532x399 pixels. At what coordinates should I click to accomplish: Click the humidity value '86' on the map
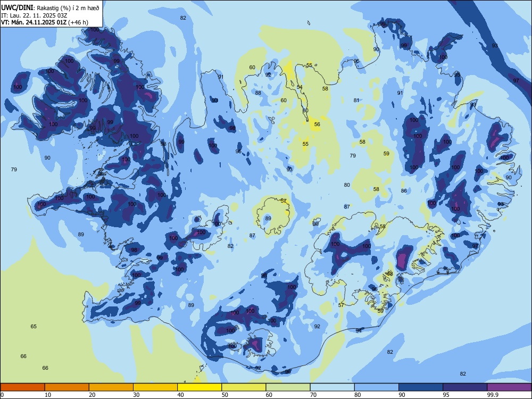pyautogui.click(x=404, y=190)
